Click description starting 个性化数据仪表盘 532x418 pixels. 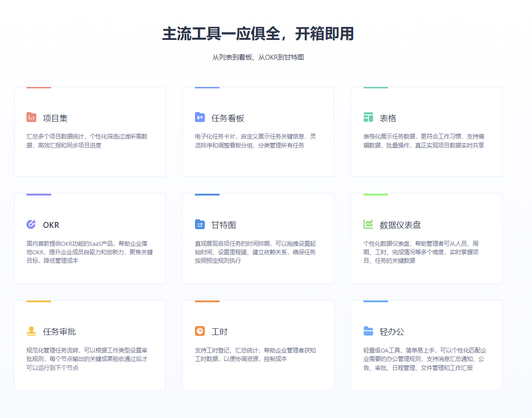[x=421, y=252]
